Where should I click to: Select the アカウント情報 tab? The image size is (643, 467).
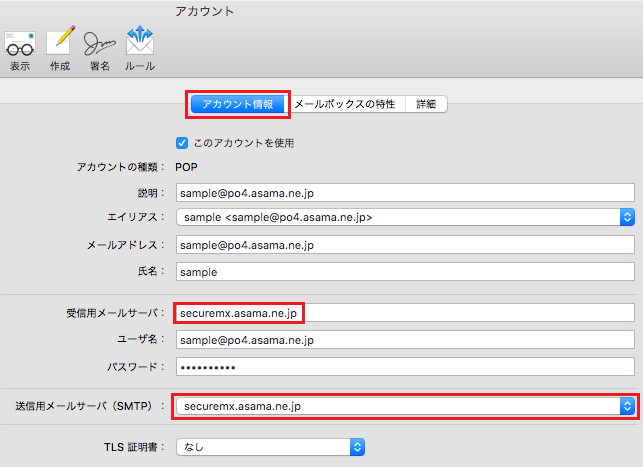click(x=237, y=104)
